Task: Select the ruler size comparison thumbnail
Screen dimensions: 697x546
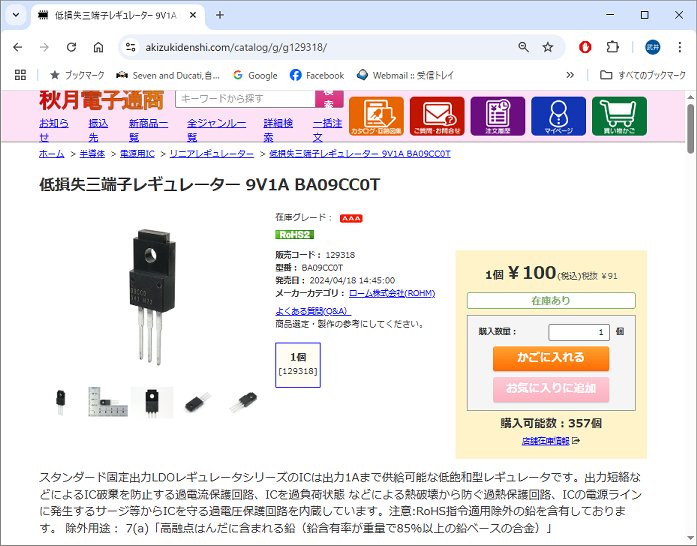Action: [108, 401]
